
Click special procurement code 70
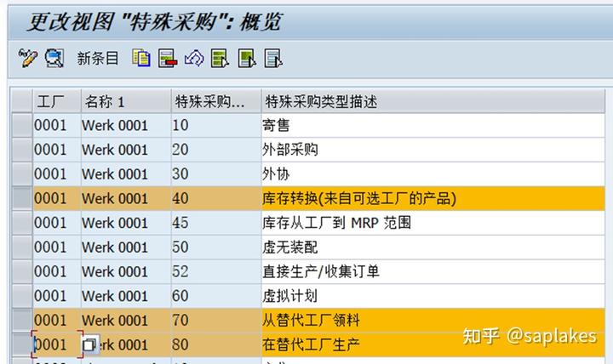tap(216, 321)
